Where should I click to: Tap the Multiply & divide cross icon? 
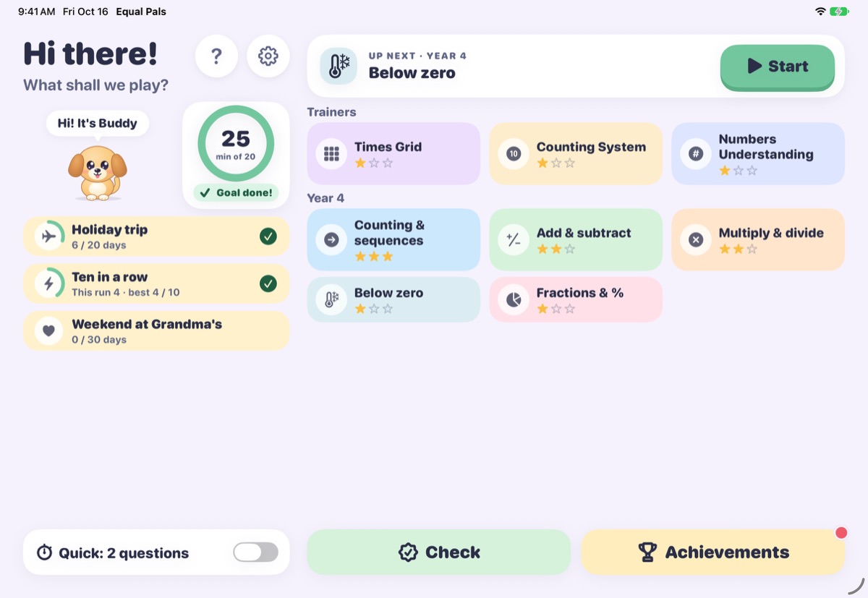point(696,240)
